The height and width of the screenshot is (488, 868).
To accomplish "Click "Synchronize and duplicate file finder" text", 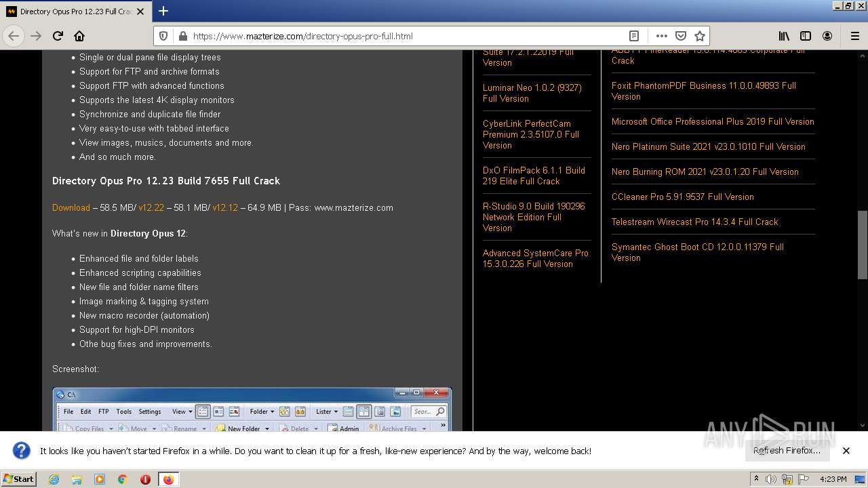I will point(150,115).
